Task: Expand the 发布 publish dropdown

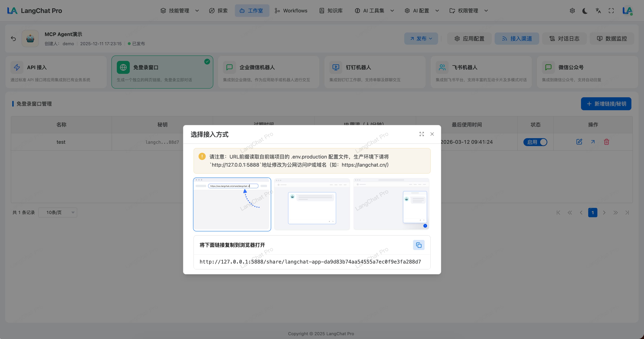Action: (421, 39)
